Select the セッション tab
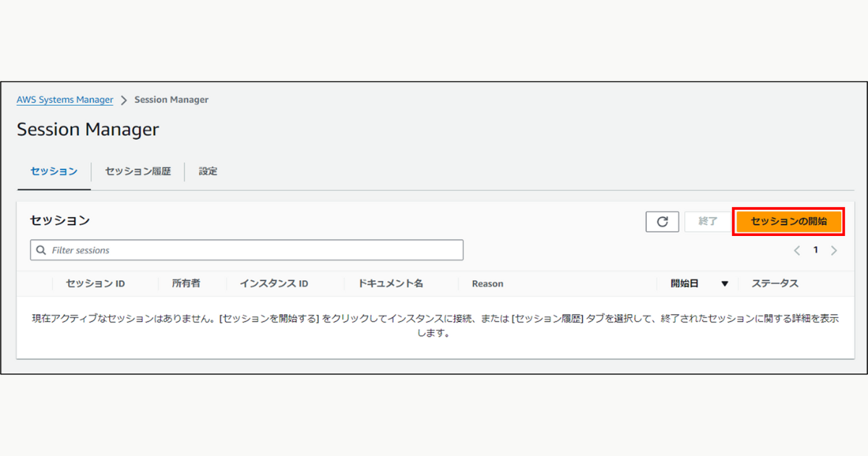This screenshot has height=456, width=868. coord(54,171)
